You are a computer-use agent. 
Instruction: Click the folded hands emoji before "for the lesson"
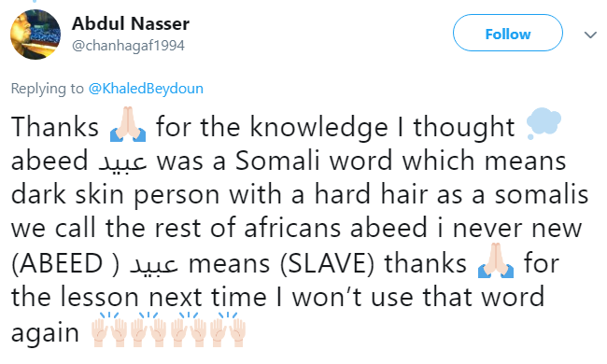[x=496, y=260]
